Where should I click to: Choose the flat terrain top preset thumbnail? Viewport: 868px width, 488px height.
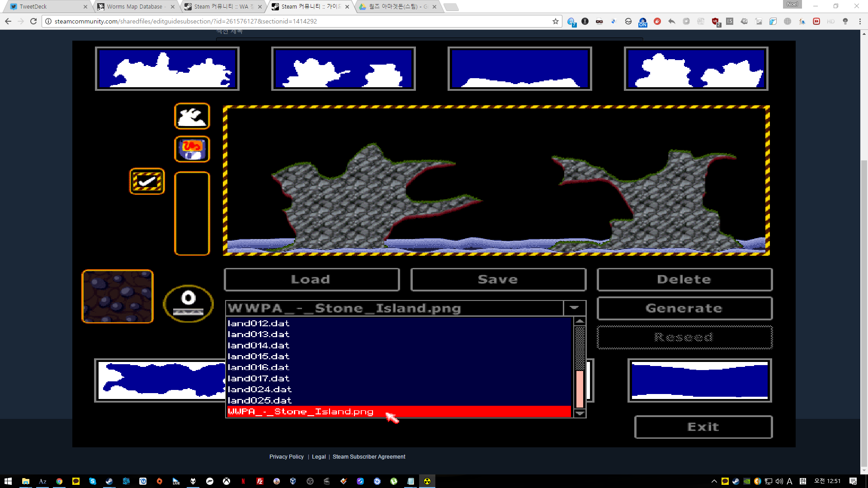(520, 69)
